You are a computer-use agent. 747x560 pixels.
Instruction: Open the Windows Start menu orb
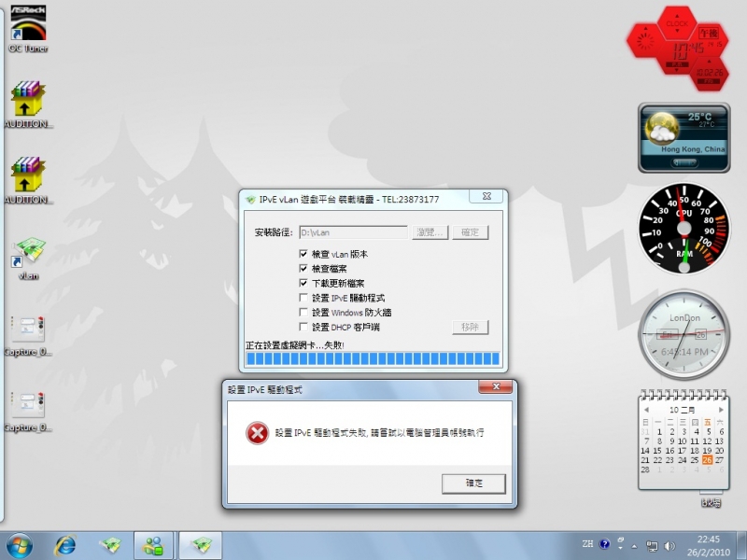point(20,545)
